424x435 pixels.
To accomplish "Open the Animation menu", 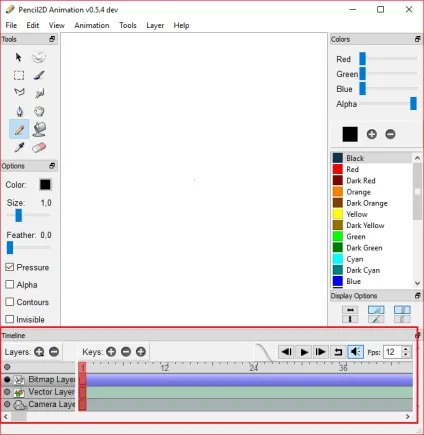I will pos(92,25).
